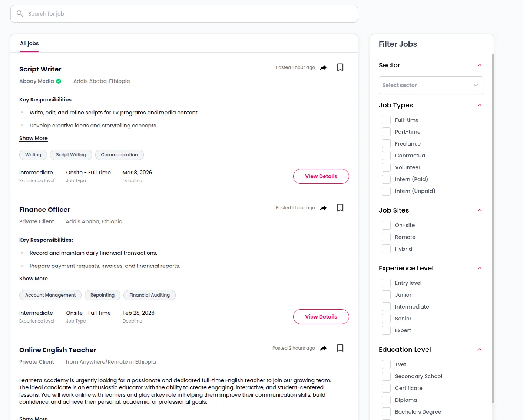Share the Finance Officer job posting
This screenshot has height=420, width=523.
(x=323, y=208)
